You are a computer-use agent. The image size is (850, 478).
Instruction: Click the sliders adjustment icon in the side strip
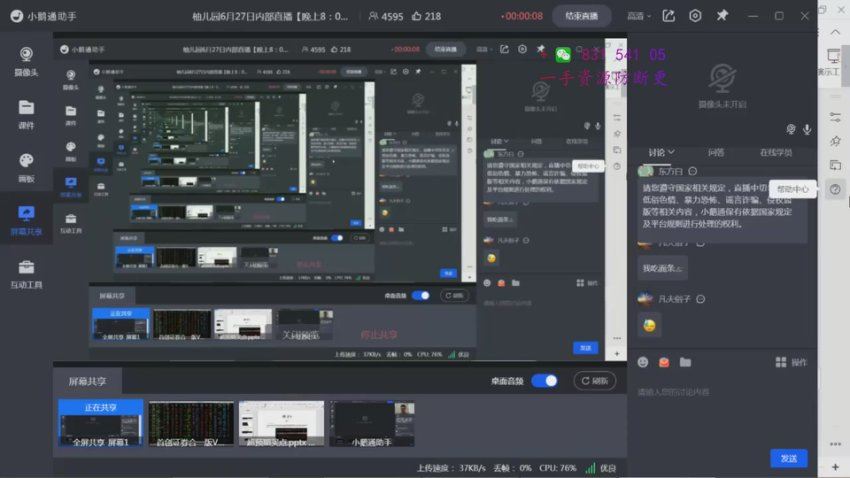point(835,117)
